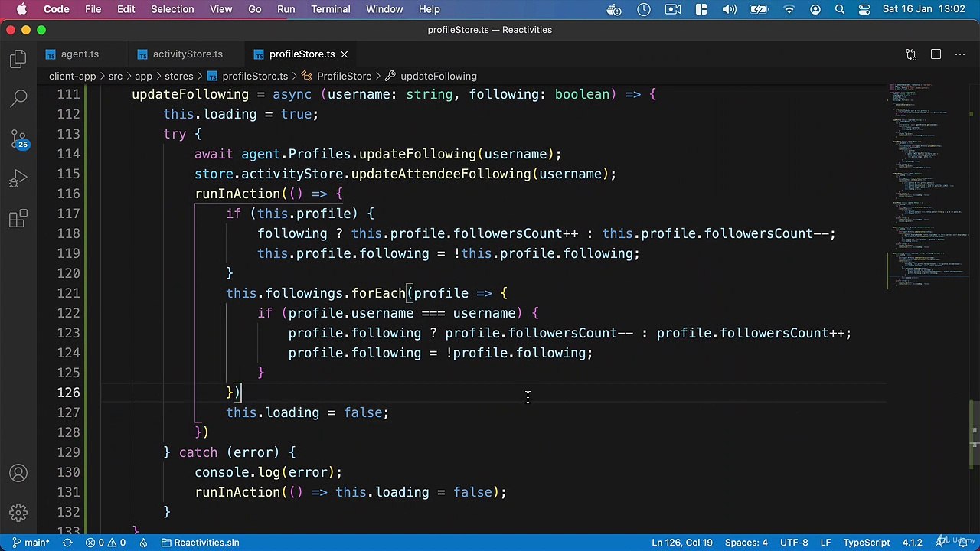Click the volume menu bar icon

point(730,9)
